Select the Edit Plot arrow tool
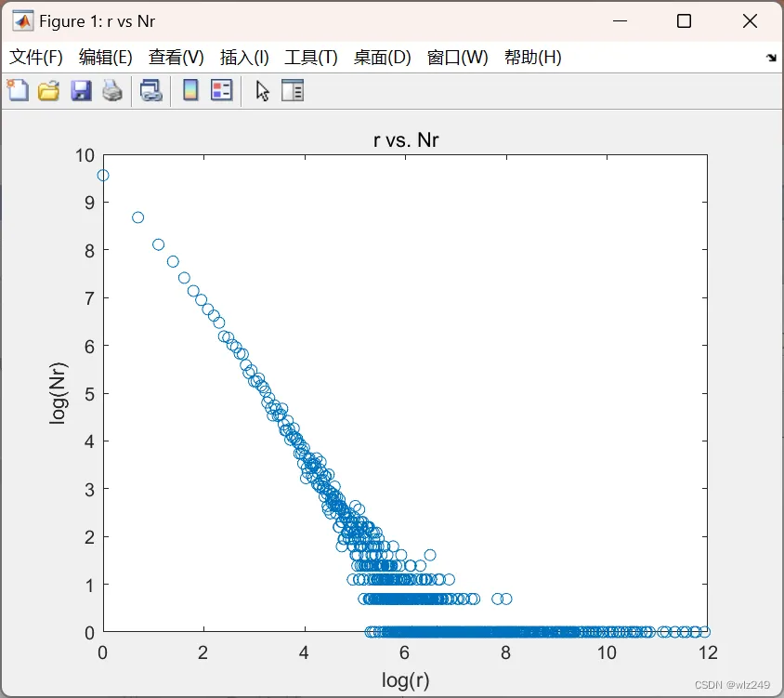The width and height of the screenshot is (784, 698). click(262, 90)
